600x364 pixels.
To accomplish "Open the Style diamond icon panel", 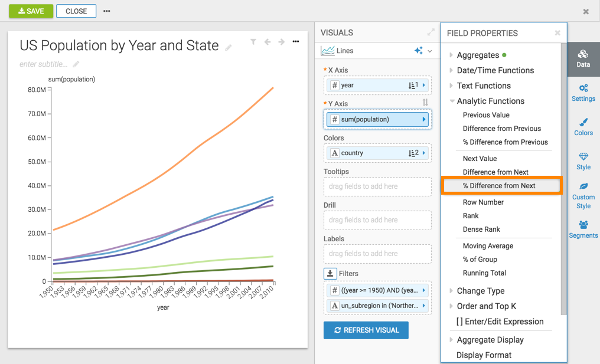I will click(583, 161).
